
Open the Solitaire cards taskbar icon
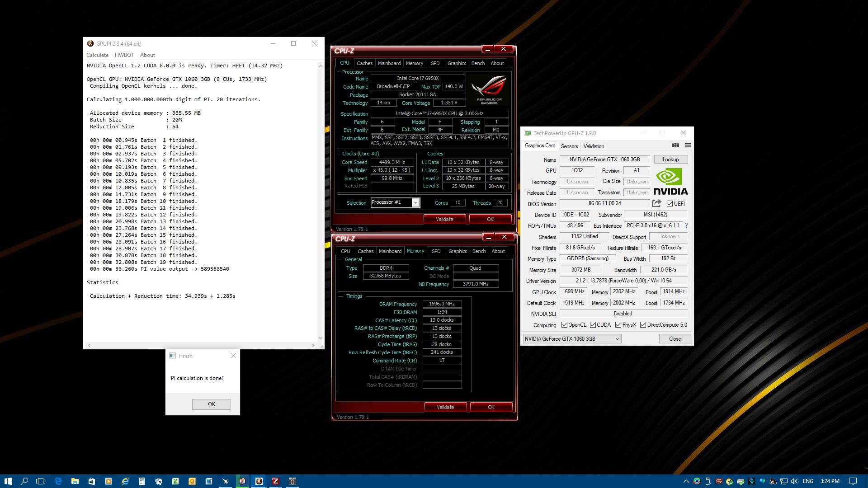point(158,481)
